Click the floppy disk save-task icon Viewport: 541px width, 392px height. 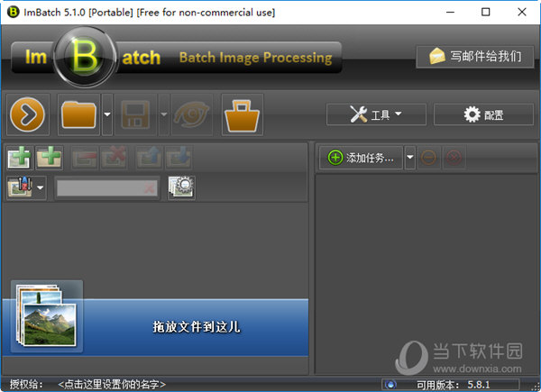tap(135, 114)
